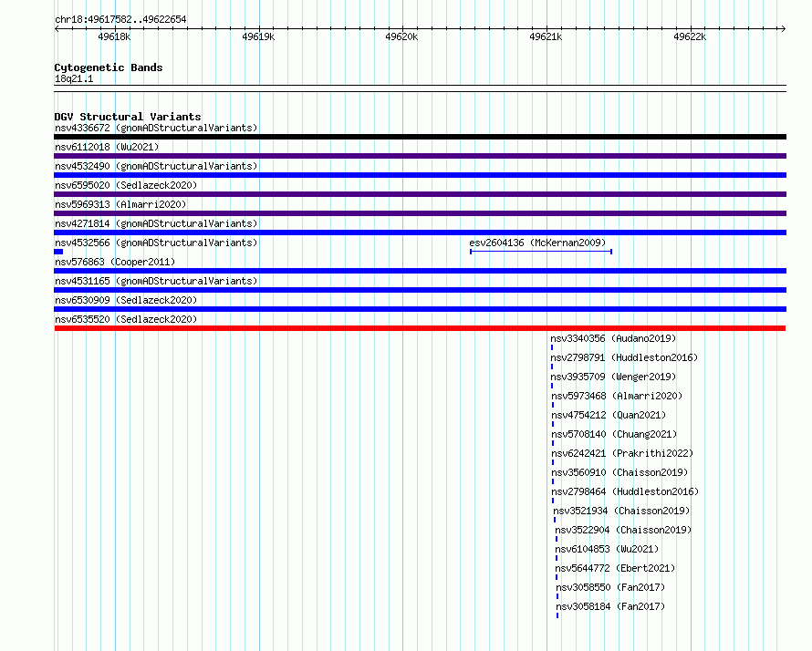Select the blue nsv4531165 variant bar
Viewport: 812px width, 651px height.
coord(420,290)
